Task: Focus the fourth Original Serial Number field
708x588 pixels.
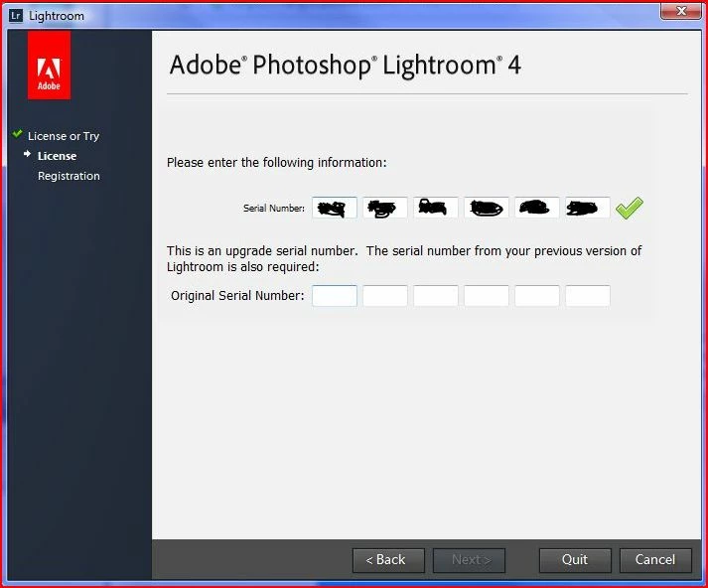Action: pos(487,296)
